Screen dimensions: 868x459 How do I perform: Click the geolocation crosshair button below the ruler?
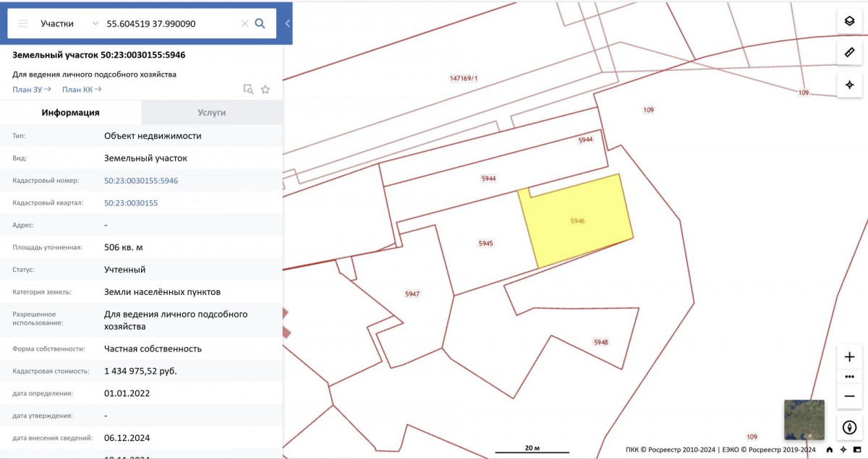click(x=850, y=85)
